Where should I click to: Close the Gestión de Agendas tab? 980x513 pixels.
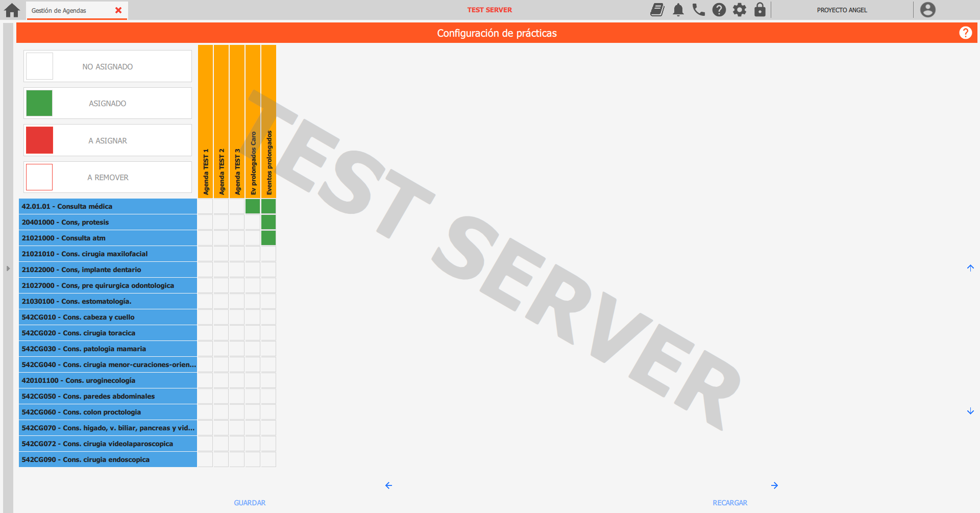(118, 10)
